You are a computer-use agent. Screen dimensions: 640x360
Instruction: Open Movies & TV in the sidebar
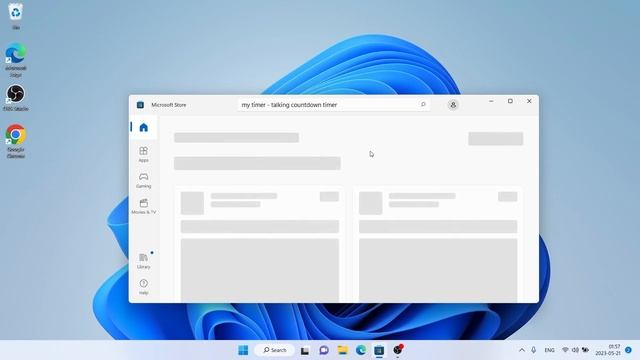[143, 207]
